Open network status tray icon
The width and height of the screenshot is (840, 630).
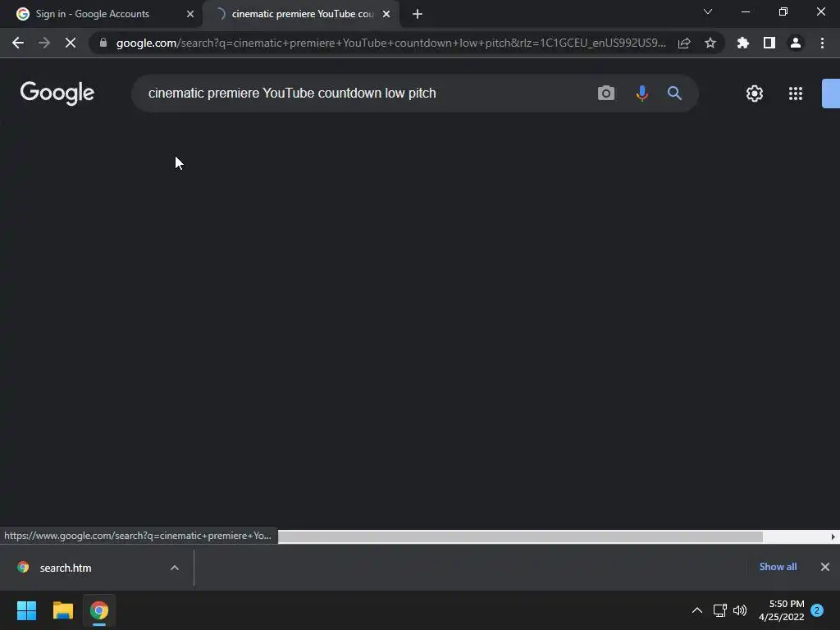pyautogui.click(x=720, y=610)
